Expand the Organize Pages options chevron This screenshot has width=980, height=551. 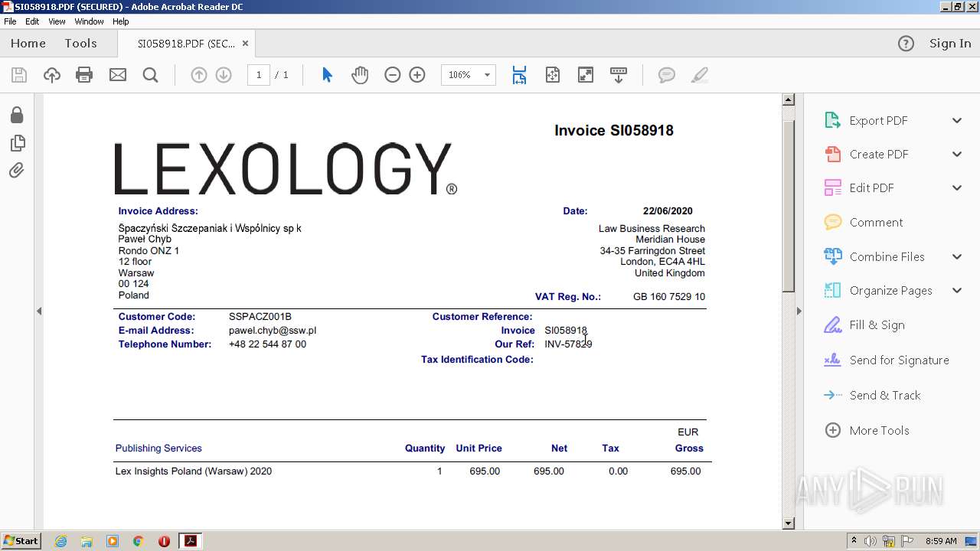[x=957, y=291]
